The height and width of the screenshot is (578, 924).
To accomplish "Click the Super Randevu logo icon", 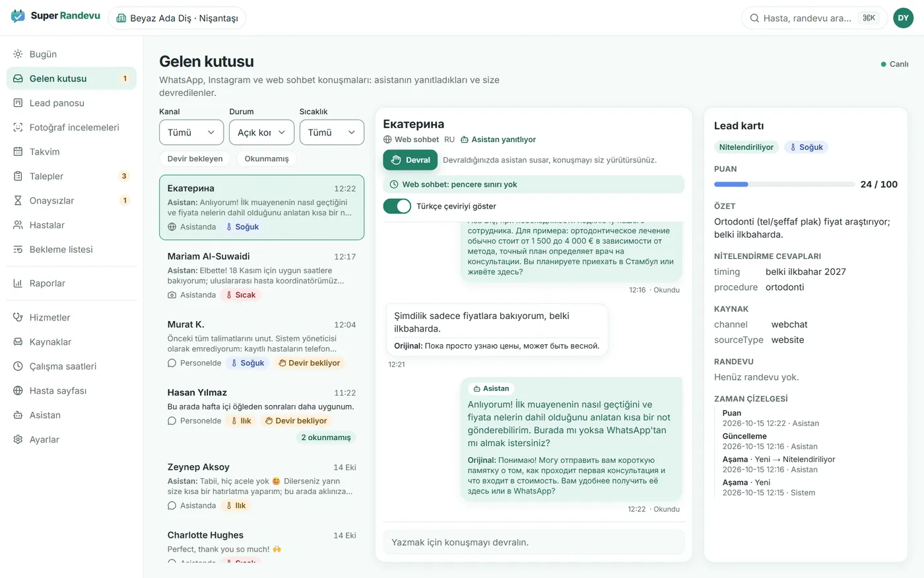I will tap(18, 17).
